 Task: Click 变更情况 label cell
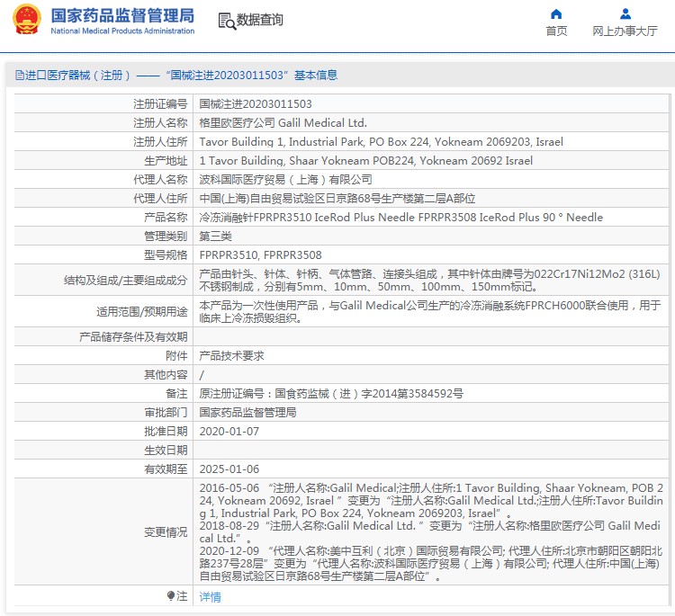(103, 532)
